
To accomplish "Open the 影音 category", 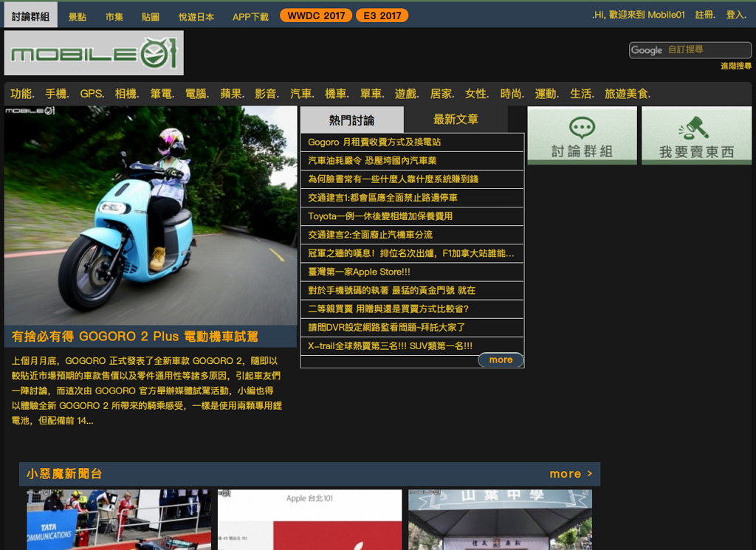I will click(x=267, y=94).
